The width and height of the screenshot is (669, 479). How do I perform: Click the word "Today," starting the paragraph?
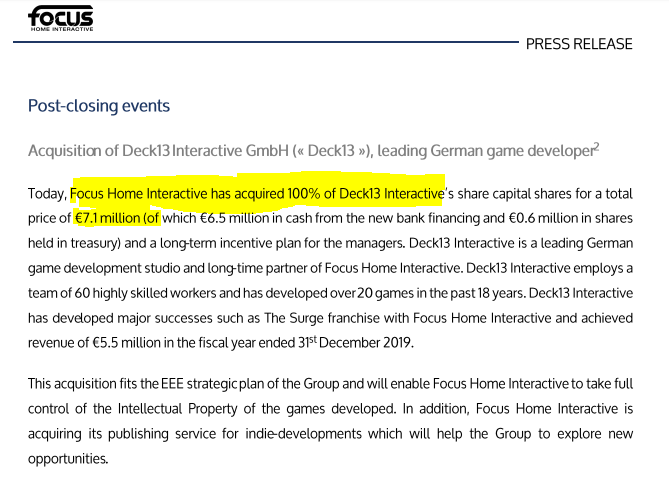coord(47,192)
